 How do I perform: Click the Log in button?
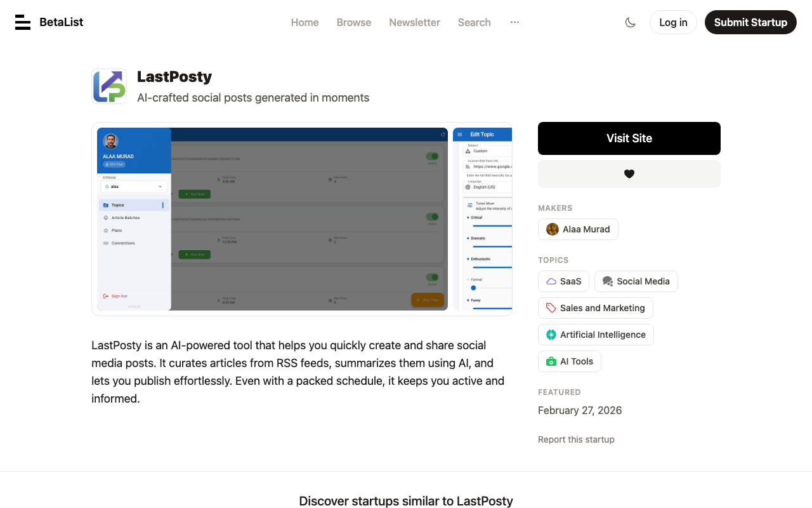tap(673, 22)
